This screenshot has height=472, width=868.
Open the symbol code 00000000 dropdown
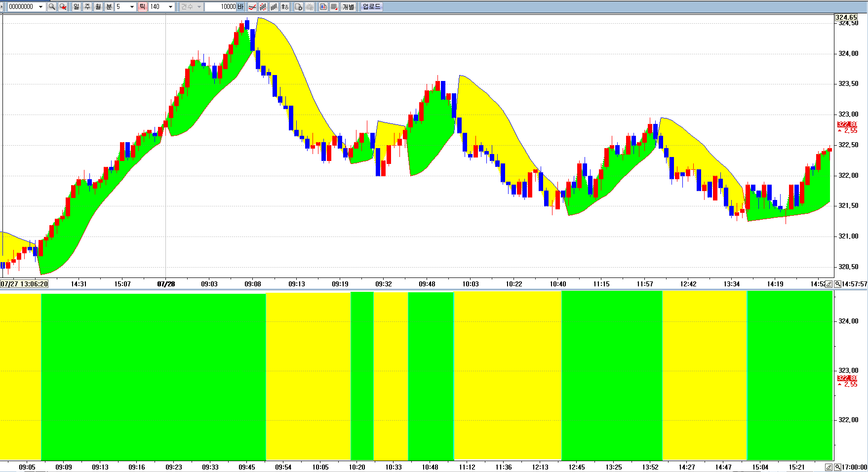click(40, 6)
